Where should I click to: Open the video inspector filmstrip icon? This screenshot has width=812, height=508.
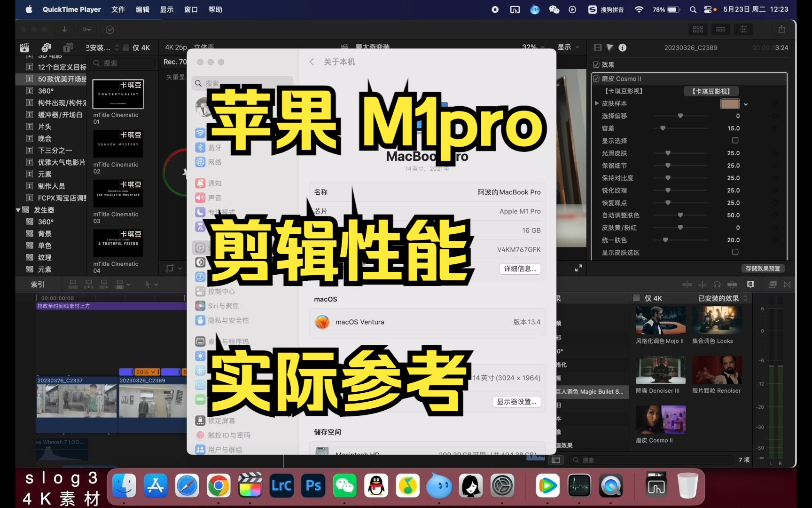click(598, 48)
